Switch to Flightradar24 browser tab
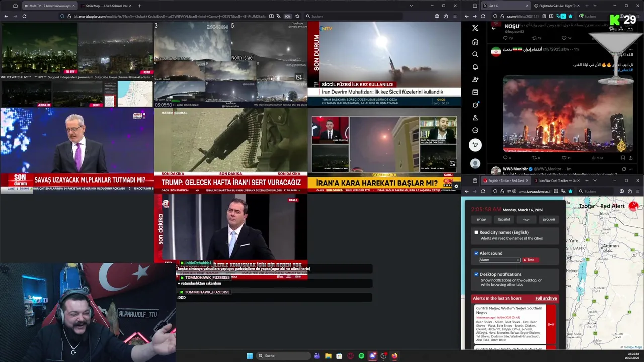Viewport: 644px width, 362px height. (556, 6)
